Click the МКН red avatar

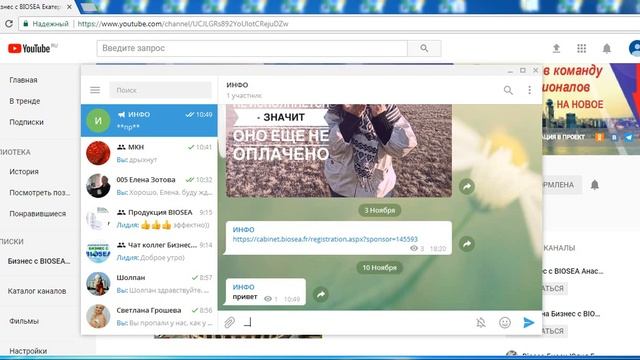98,153
